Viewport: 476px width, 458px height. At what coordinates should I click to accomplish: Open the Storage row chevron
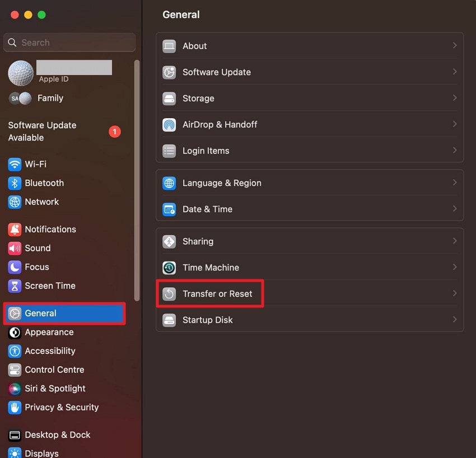pyautogui.click(x=455, y=98)
